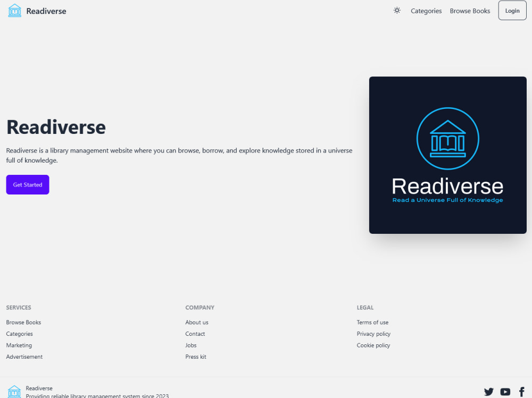Click the Readiverse logo in the navbar

pyautogui.click(x=37, y=10)
